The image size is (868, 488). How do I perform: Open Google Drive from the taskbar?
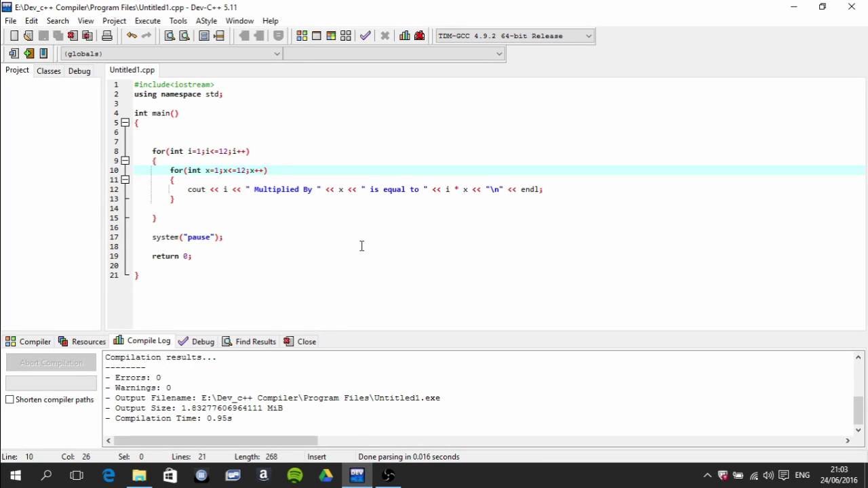tap(326, 475)
